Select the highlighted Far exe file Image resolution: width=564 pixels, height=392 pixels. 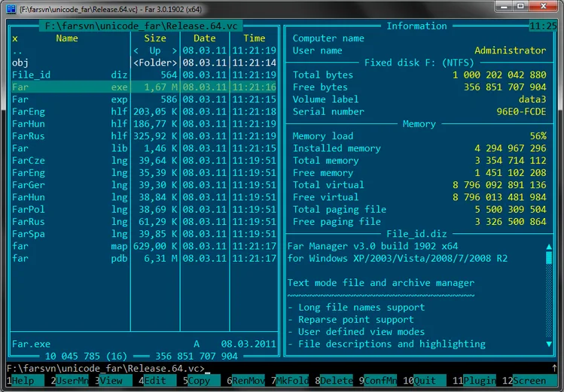click(x=144, y=87)
